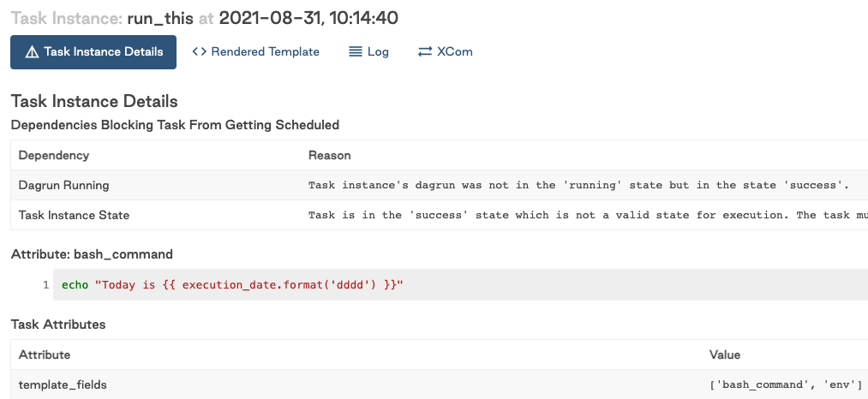Screen dimensions: 868x399
Task: Click the Value column header
Action: [x=725, y=354]
